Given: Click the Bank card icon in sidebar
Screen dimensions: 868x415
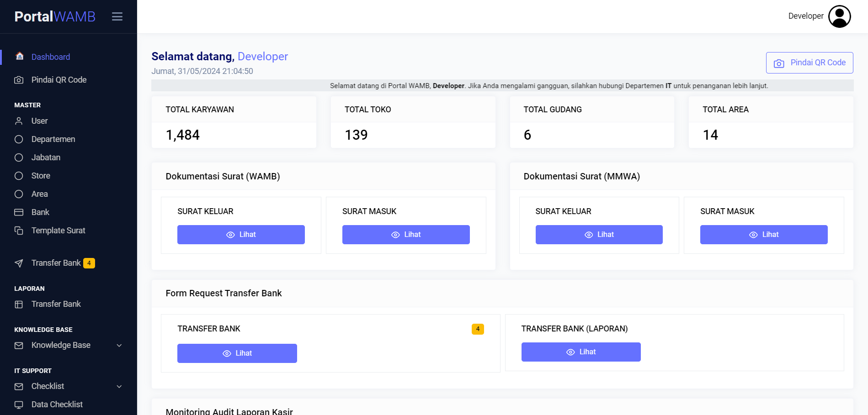Looking at the screenshot, I should (19, 212).
